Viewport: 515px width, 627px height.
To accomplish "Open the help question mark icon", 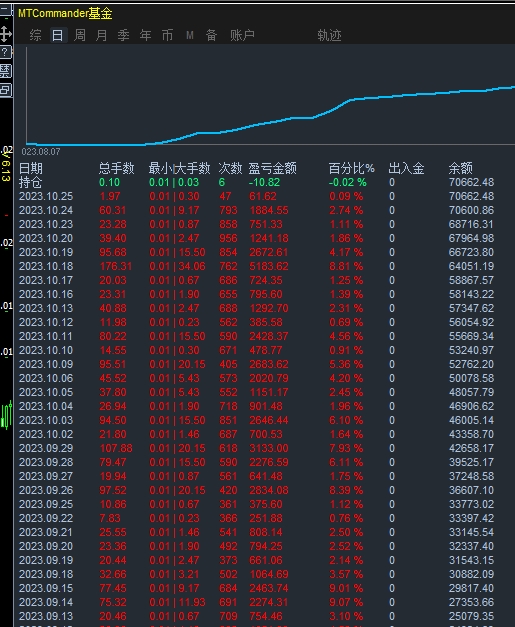I will [5, 52].
